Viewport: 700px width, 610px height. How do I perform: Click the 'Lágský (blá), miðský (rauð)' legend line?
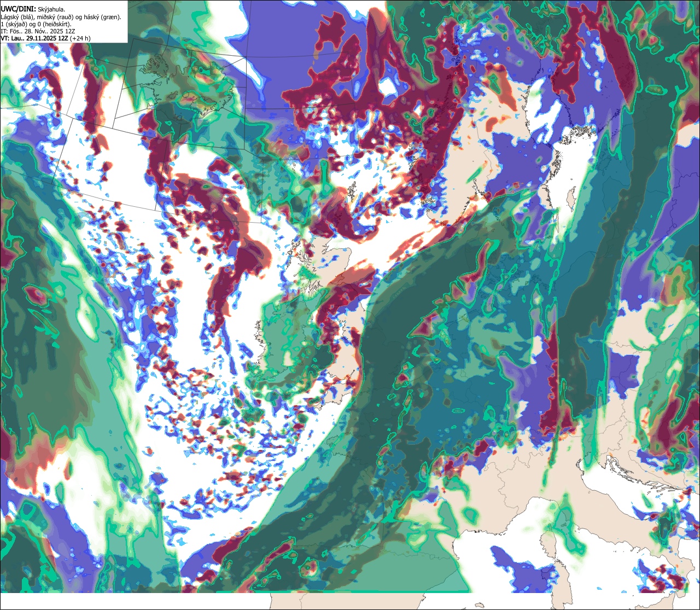61,17
